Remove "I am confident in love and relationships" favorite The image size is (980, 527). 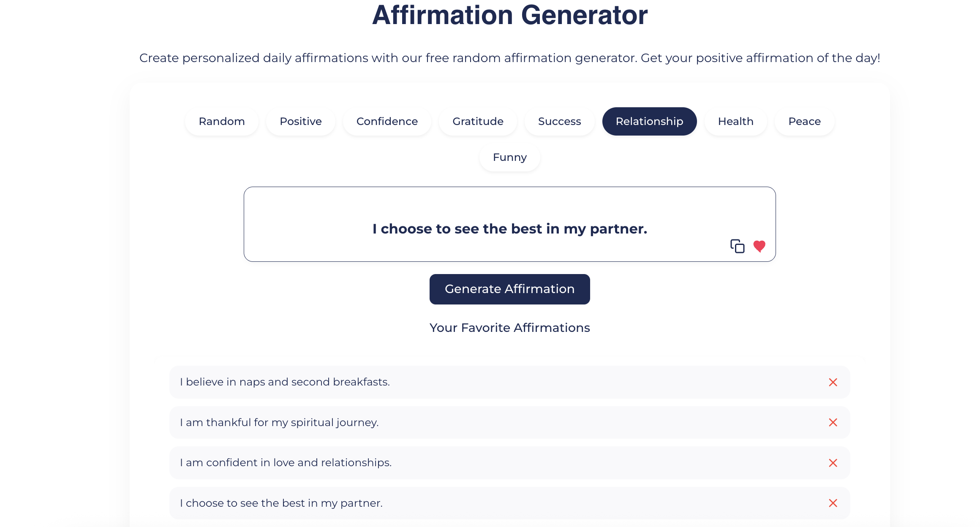coord(833,463)
